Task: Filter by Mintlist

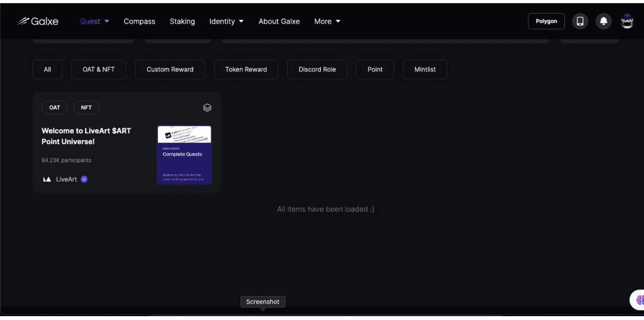Action: pyautogui.click(x=425, y=69)
